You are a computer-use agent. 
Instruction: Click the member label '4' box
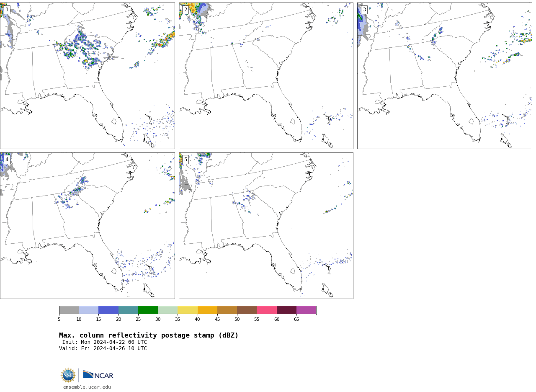coord(7,160)
